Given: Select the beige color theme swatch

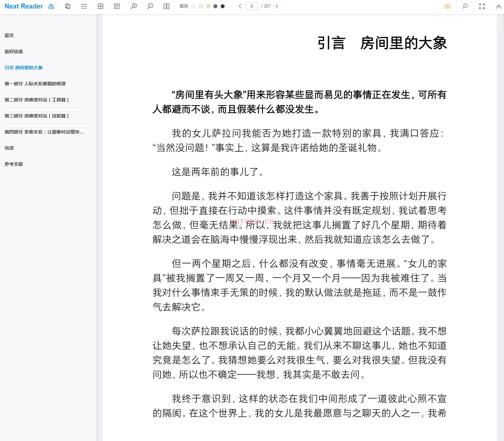Looking at the screenshot, I should [201, 6].
